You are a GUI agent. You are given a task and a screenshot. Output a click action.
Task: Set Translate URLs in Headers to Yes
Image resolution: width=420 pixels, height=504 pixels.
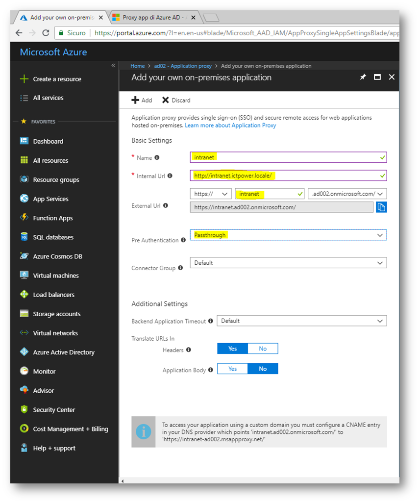232,349
